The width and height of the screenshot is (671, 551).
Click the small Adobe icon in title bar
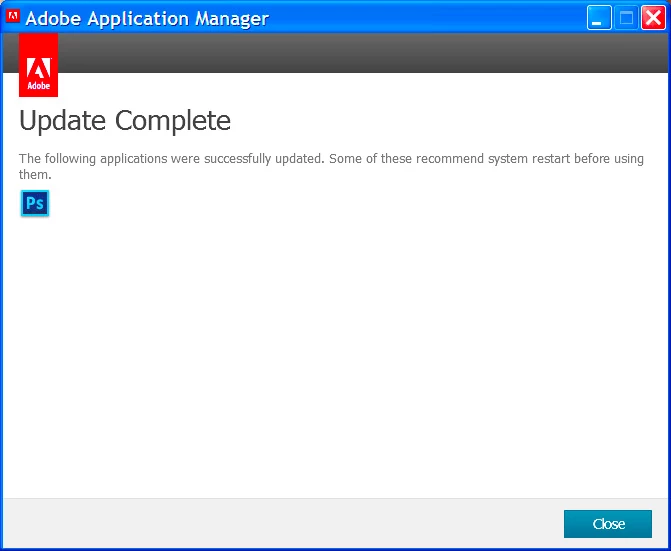click(13, 16)
